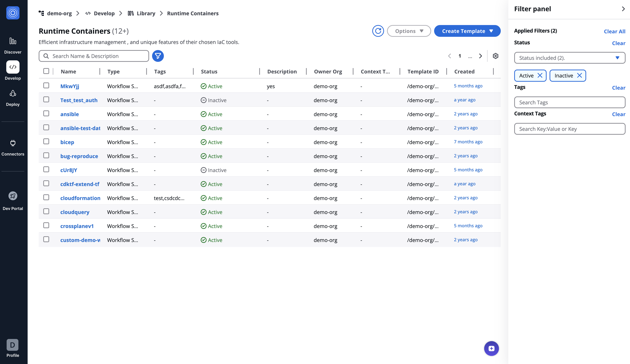Expand the Options dropdown

pos(409,31)
